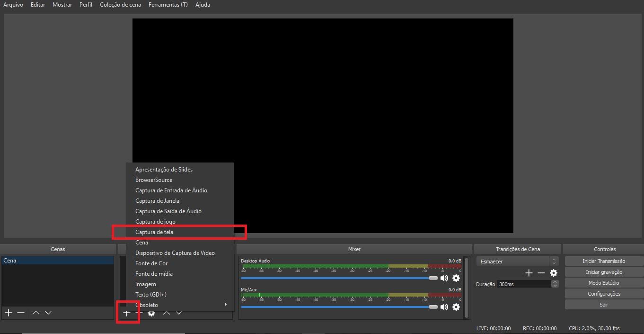Add a new scene with the plus icon
The width and height of the screenshot is (644, 334).
[x=8, y=313]
